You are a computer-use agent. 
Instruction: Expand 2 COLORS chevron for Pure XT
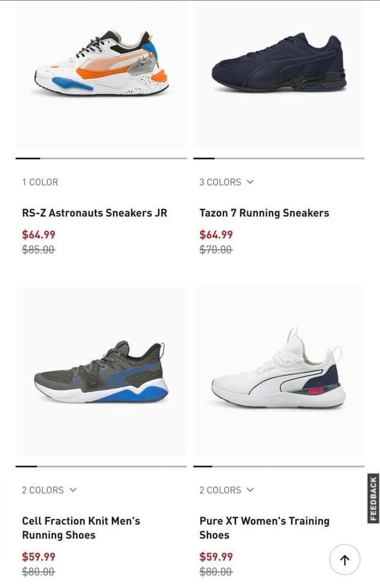(250, 490)
